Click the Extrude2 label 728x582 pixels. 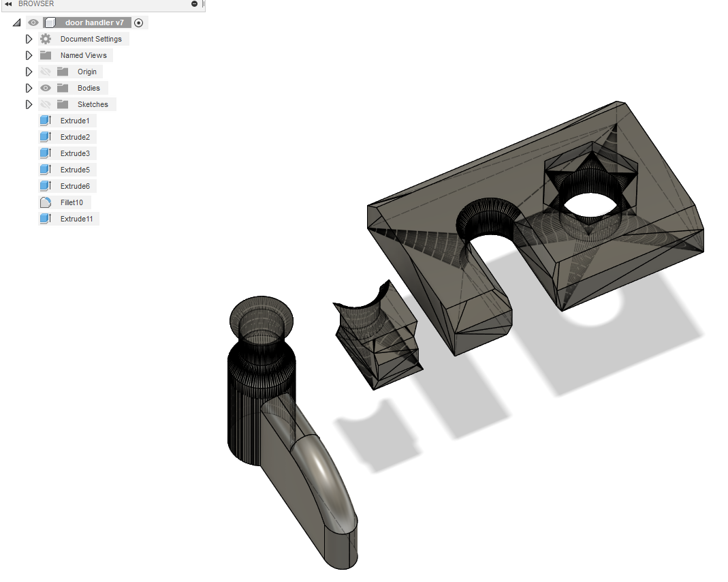(x=75, y=137)
